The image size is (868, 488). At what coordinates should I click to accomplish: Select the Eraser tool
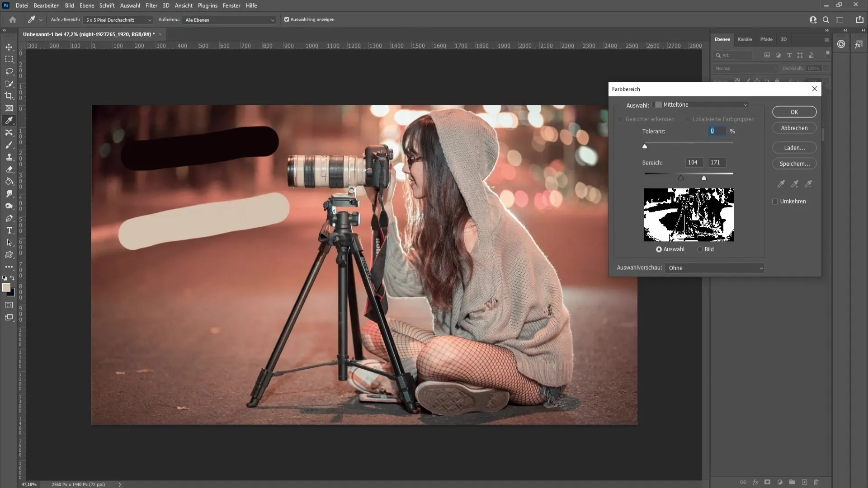[9, 169]
